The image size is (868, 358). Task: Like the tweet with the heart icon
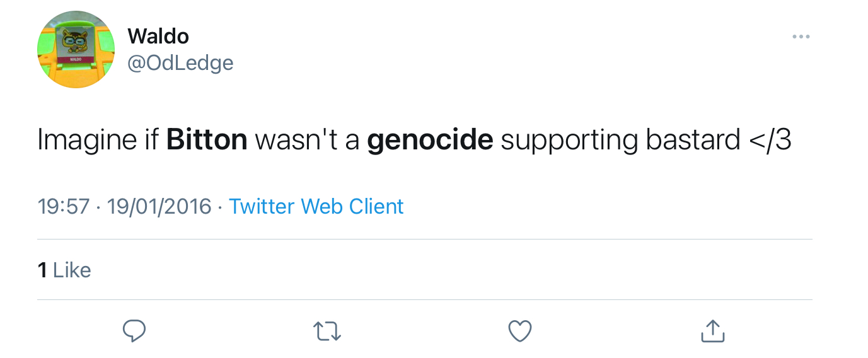(x=520, y=330)
